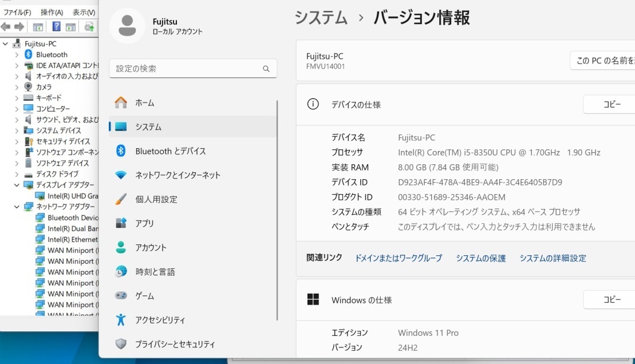Click 8.00 GB RAM value text
Screen dimensions: 635x364
click(x=448, y=167)
